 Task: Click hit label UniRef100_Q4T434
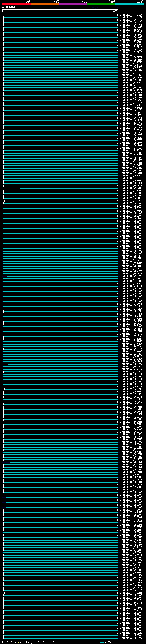tap(131, 472)
